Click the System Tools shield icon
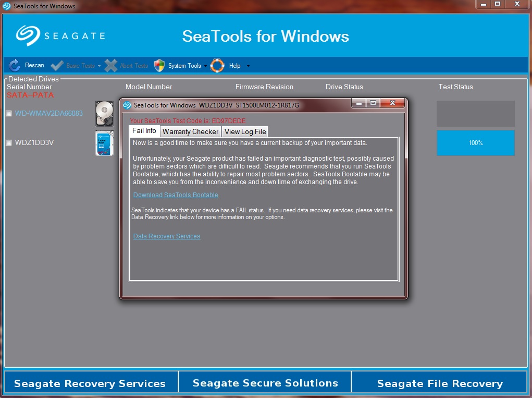The height and width of the screenshot is (398, 532). (x=159, y=66)
